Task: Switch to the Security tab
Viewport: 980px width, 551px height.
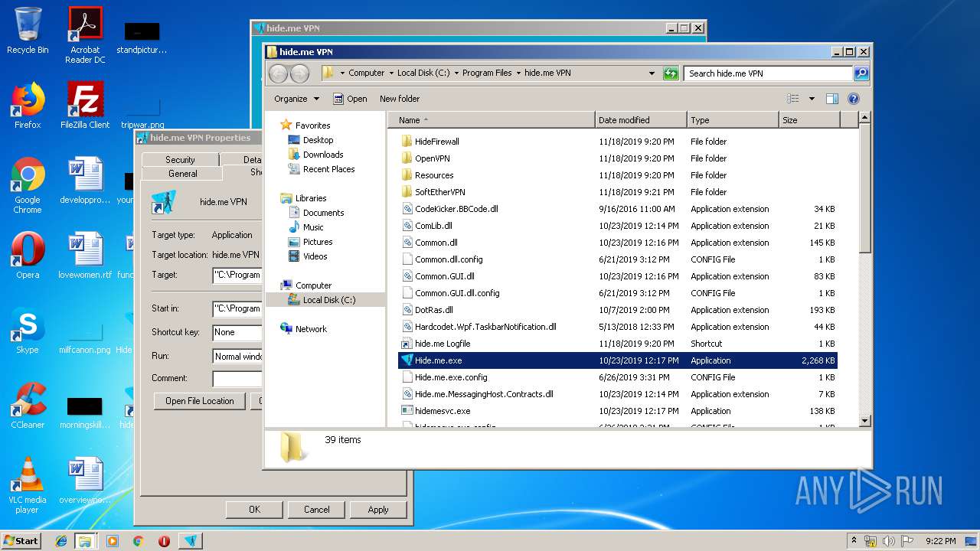Action: (x=180, y=159)
